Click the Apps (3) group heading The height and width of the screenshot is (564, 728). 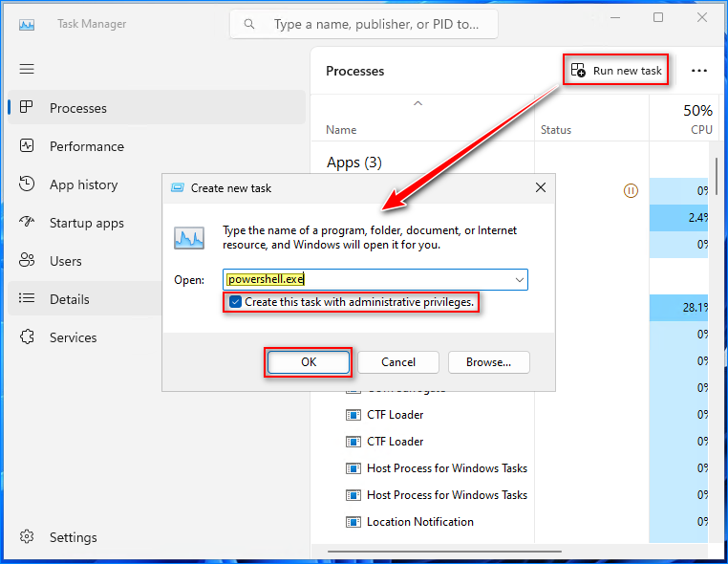click(354, 163)
